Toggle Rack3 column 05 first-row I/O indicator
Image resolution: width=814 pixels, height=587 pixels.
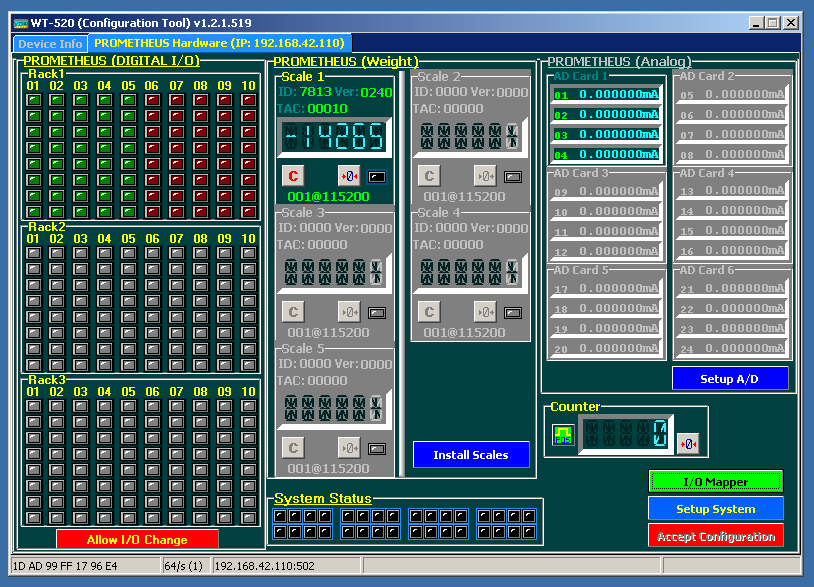click(x=129, y=406)
